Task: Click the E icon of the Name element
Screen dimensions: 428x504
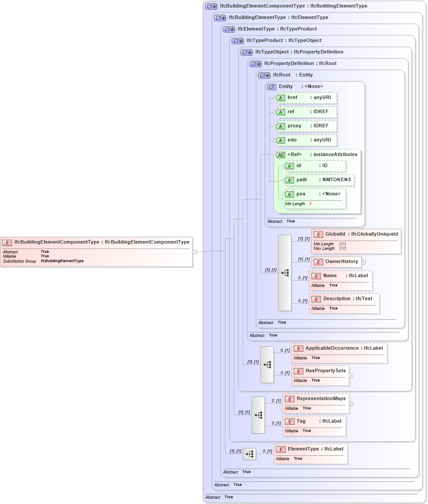Action: [316, 275]
